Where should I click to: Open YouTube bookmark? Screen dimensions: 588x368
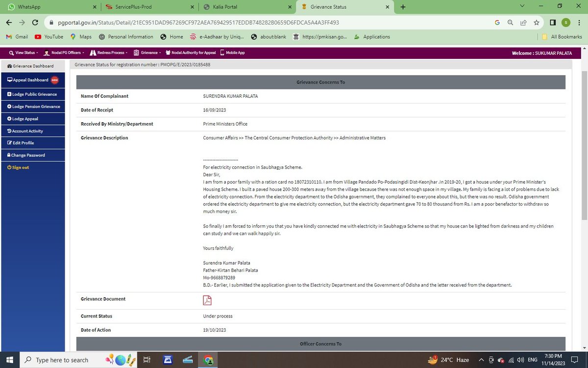[x=49, y=37]
